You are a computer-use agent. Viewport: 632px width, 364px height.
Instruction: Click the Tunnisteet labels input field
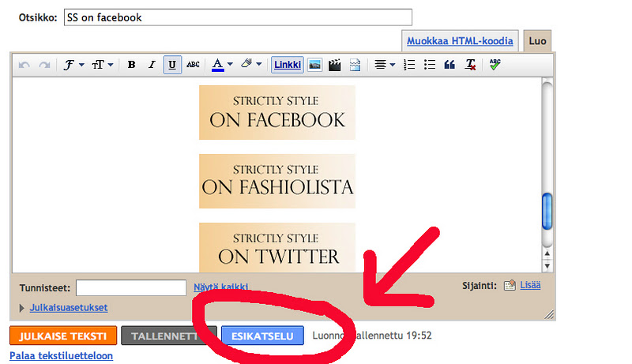(x=131, y=288)
